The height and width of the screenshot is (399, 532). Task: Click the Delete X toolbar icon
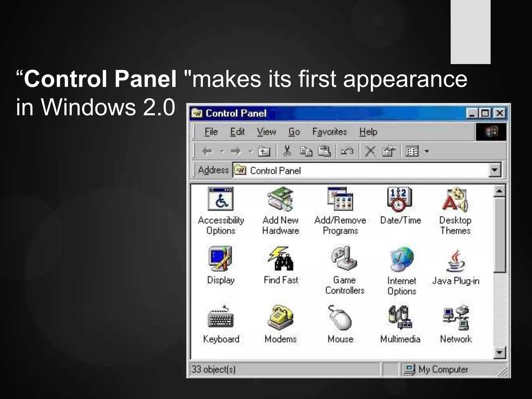tap(370, 151)
